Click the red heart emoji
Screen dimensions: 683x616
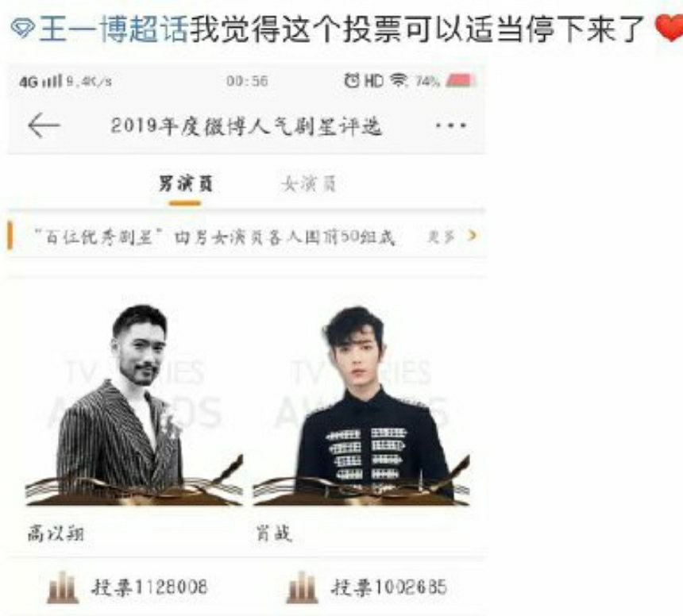[670, 29]
